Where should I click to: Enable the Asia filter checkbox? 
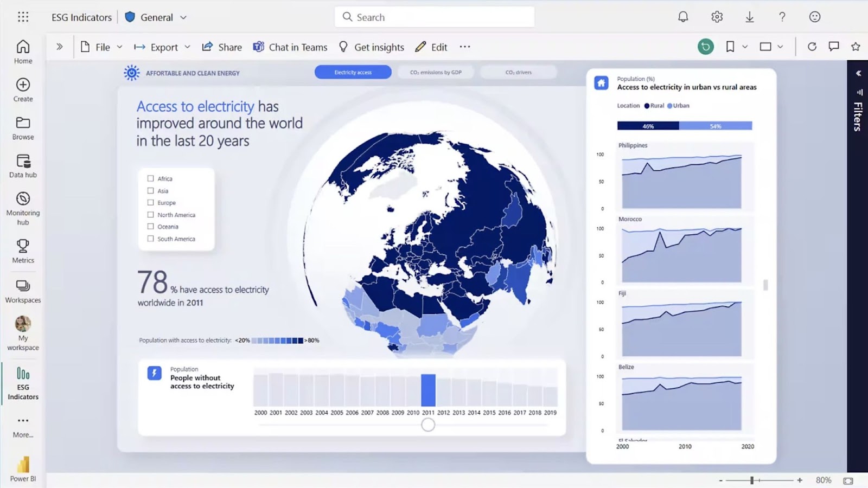pyautogui.click(x=150, y=190)
